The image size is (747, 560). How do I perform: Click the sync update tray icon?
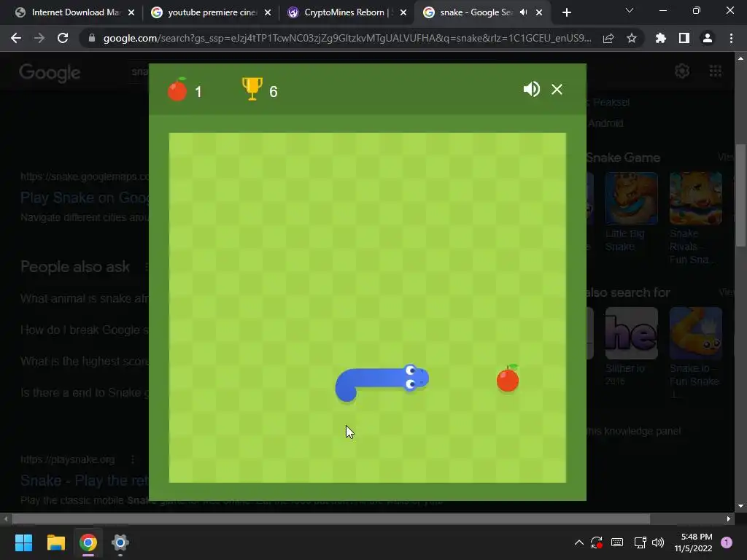[x=597, y=542]
